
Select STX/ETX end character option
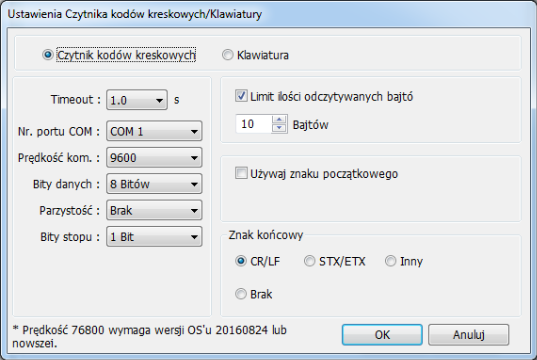[x=309, y=261]
